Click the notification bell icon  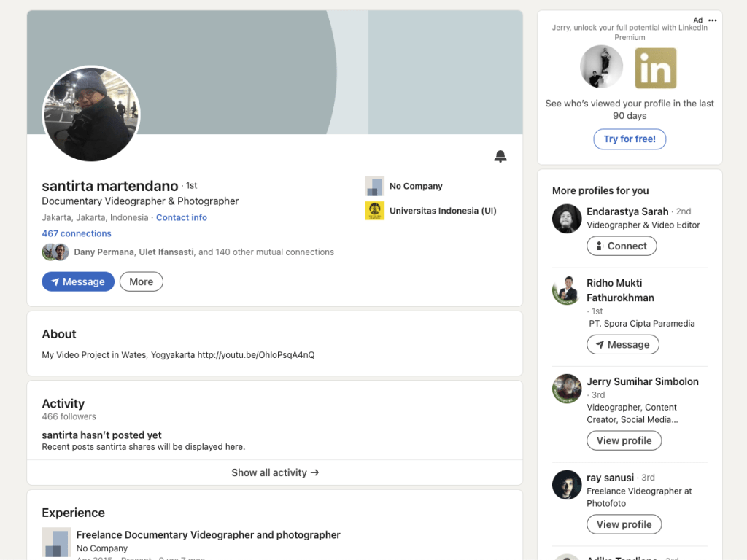[x=500, y=156]
